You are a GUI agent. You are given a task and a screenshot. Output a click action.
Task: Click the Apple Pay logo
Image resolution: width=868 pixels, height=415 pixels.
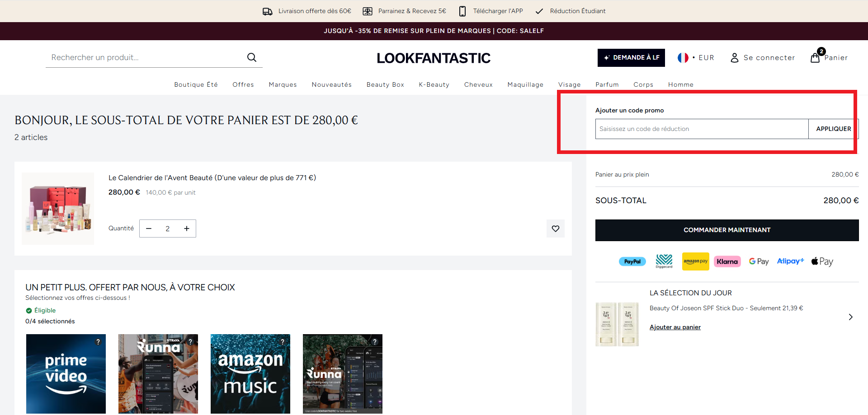pyautogui.click(x=822, y=261)
